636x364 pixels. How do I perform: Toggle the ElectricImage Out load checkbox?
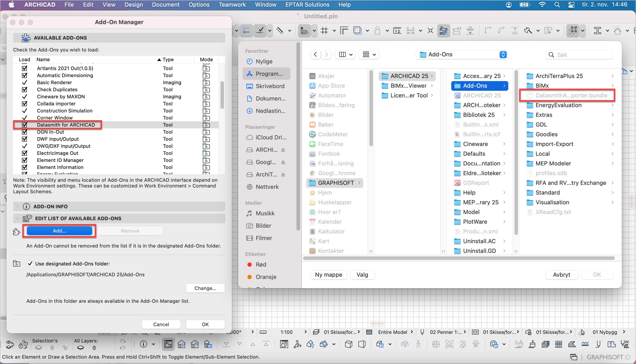24,153
